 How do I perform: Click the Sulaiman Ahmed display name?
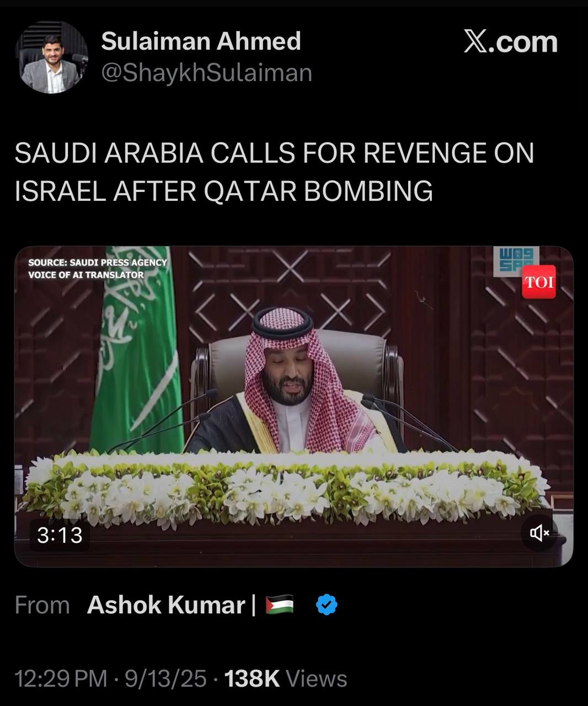[201, 41]
